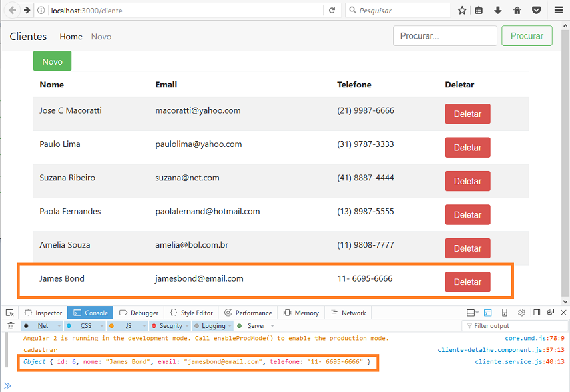Enable responsive design mode icon
This screenshot has height=392, width=570.
coord(505,313)
